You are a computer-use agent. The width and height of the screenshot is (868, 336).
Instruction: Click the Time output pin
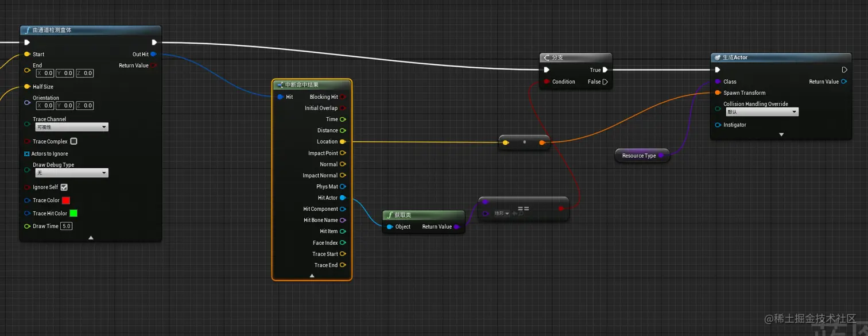(343, 119)
